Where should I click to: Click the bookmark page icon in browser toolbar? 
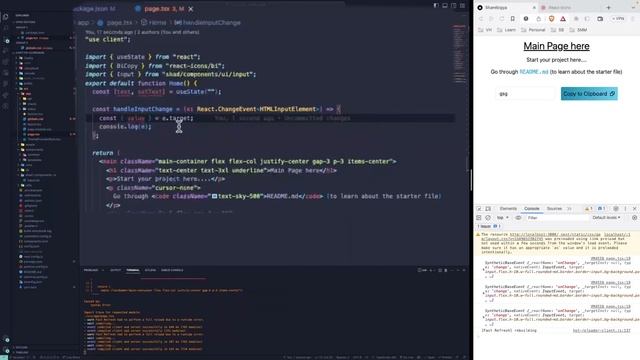[x=513, y=19]
